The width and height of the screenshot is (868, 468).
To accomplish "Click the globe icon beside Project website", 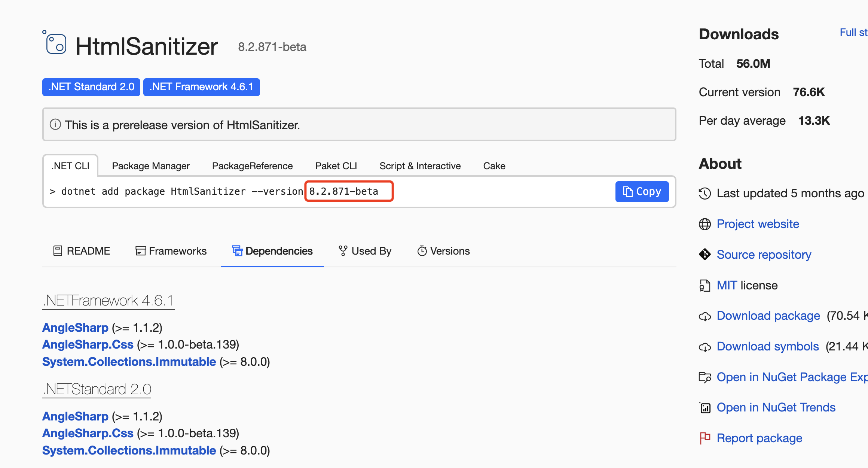I will (705, 224).
